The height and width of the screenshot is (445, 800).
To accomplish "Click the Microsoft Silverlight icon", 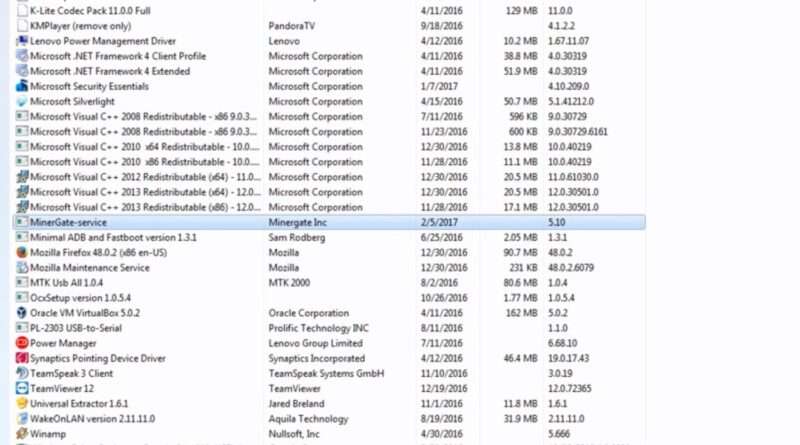I will point(22,101).
